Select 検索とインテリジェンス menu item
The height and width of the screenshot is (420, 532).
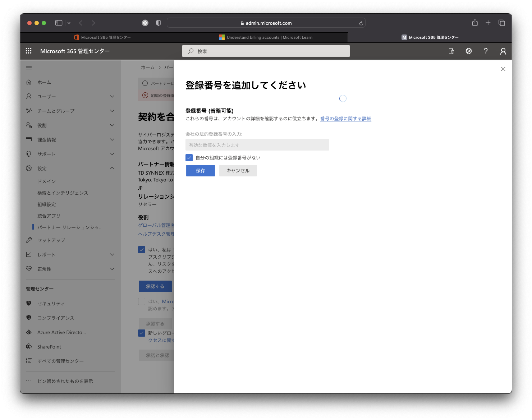pos(63,193)
